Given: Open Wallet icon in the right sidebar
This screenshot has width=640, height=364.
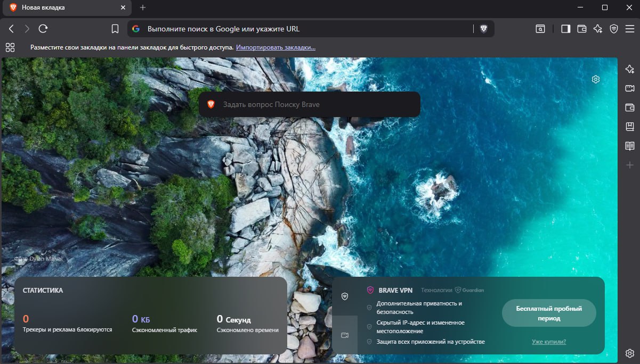Looking at the screenshot, I should [629, 107].
